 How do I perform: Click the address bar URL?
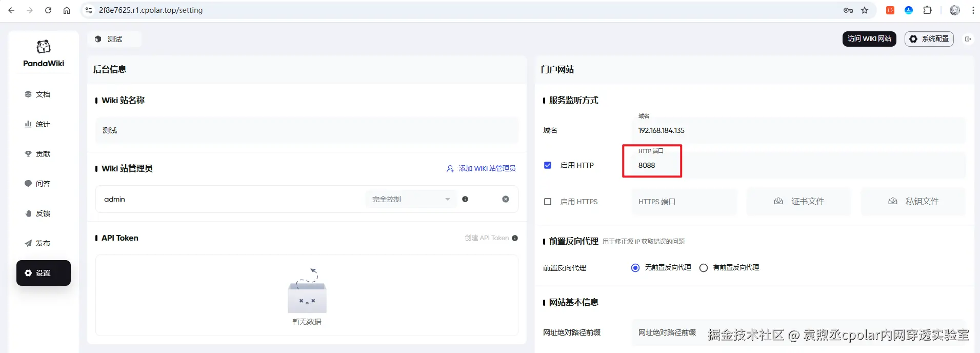point(151,10)
